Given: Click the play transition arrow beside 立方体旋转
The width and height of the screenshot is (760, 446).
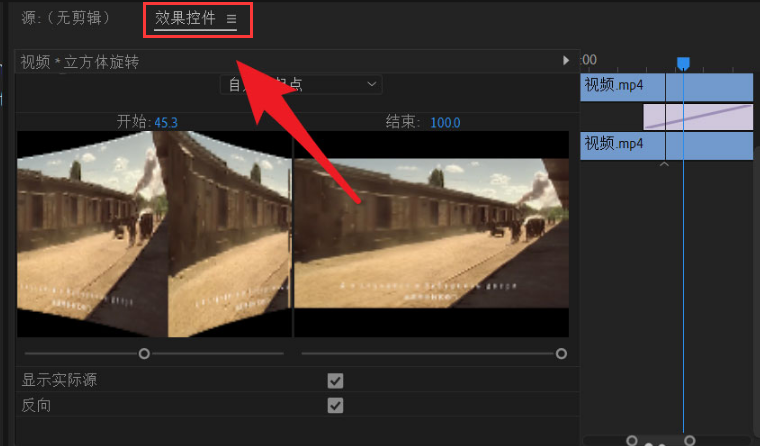Looking at the screenshot, I should pos(566,61).
